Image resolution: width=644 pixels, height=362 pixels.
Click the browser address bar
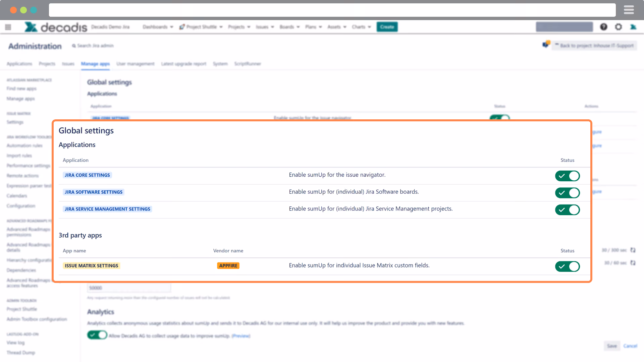332,10
